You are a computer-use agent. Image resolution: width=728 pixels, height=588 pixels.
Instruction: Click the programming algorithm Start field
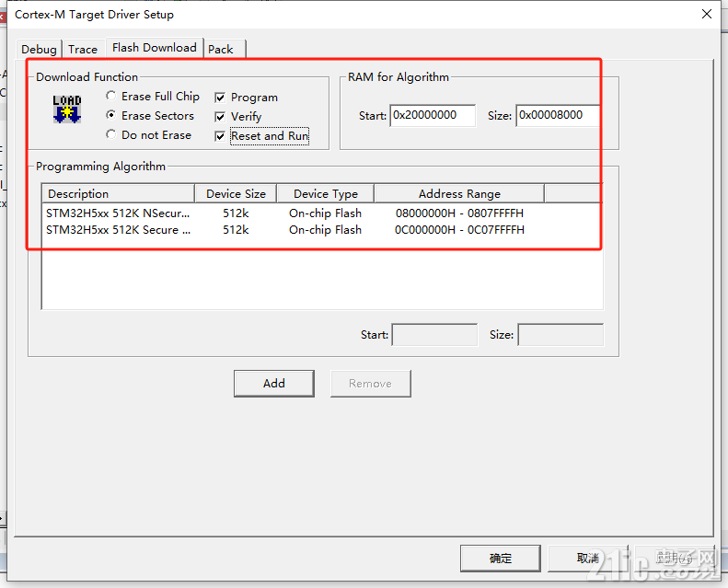click(434, 335)
